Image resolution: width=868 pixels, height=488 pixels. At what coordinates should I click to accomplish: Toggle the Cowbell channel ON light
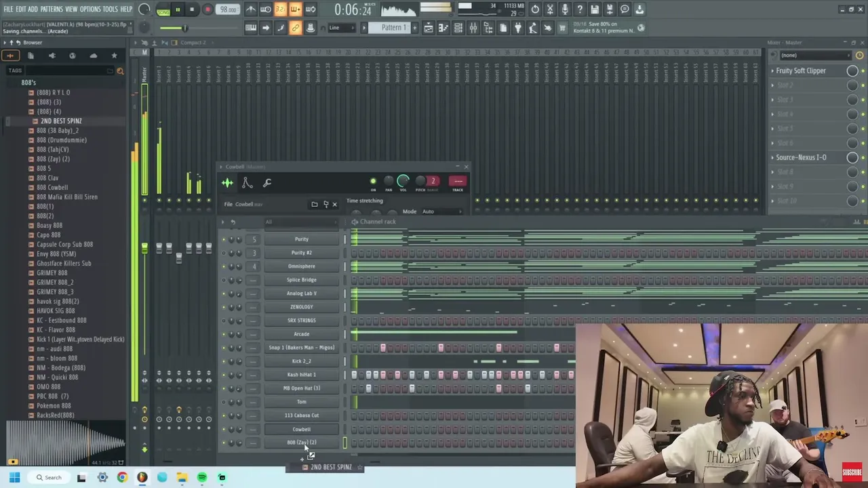[373, 181]
